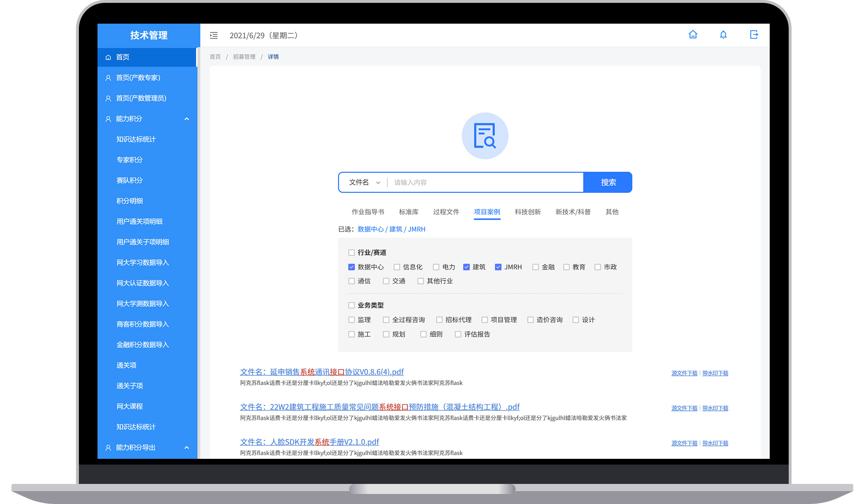
Task: Click user icon next to 能力积分导出
Action: 108,448
